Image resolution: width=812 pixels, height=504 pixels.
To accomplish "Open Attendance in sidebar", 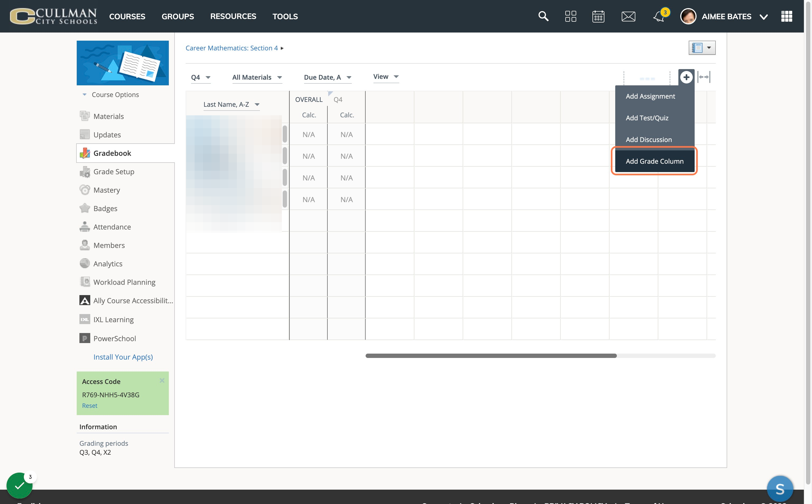I will (x=112, y=227).
